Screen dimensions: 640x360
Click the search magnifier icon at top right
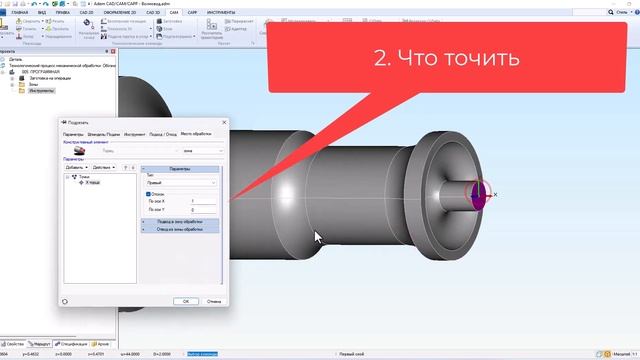(x=611, y=12)
